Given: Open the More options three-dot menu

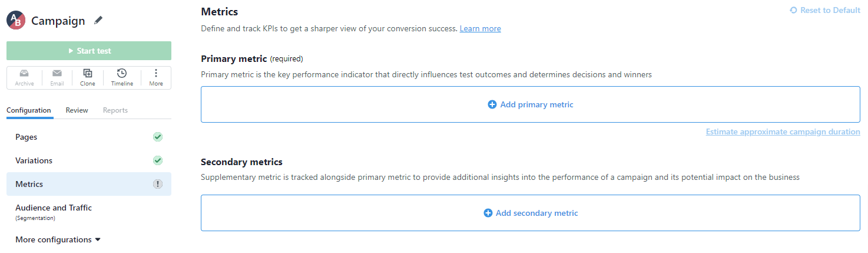Looking at the screenshot, I should [156, 73].
